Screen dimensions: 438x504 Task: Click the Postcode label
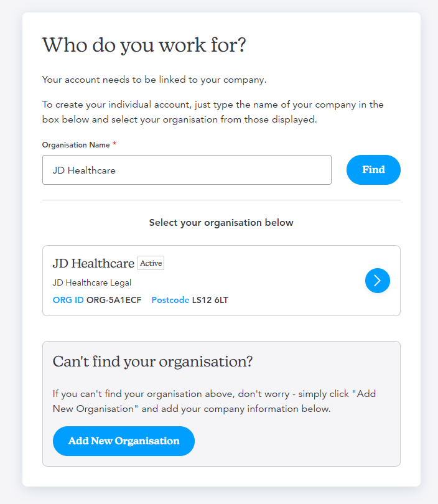click(170, 300)
